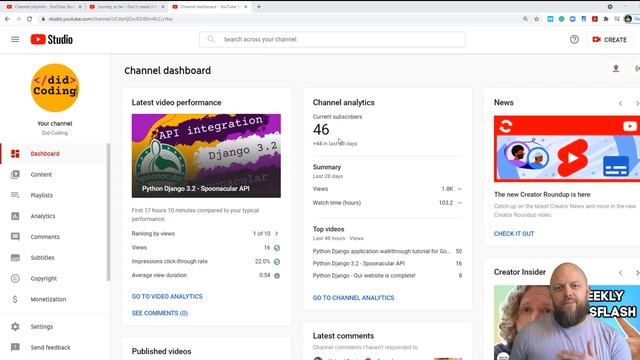Viewport: 640px width, 360px height.
Task: Click green check next to click-through rate
Action: click(277, 262)
